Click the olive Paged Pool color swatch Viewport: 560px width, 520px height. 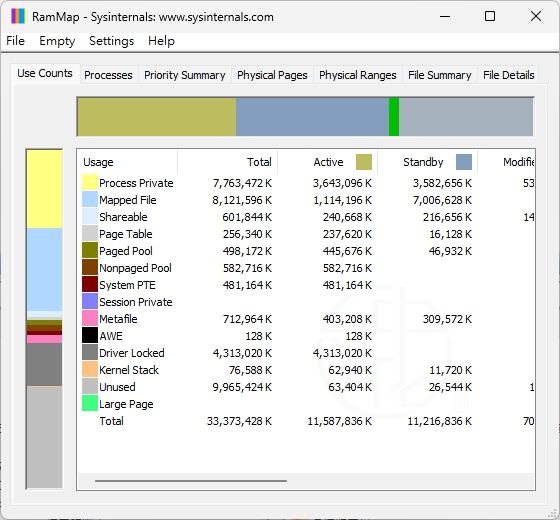point(90,250)
